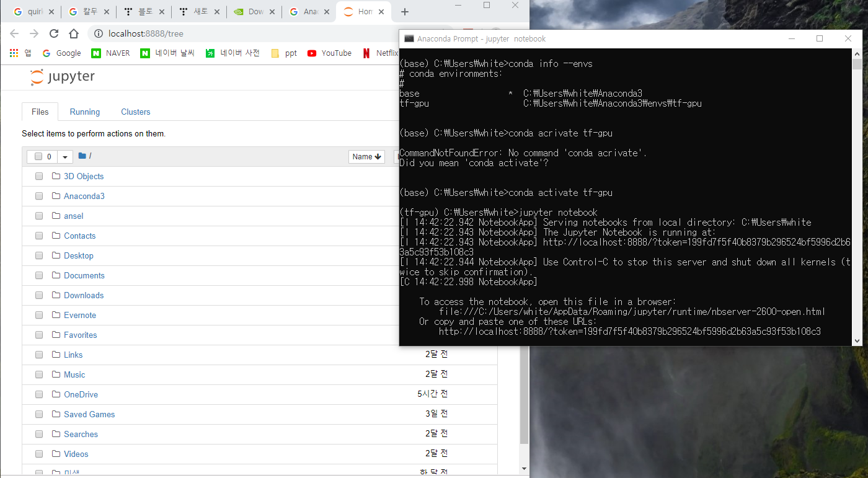The height and width of the screenshot is (478, 868).
Task: Switch to the Files tab
Action: 40,112
